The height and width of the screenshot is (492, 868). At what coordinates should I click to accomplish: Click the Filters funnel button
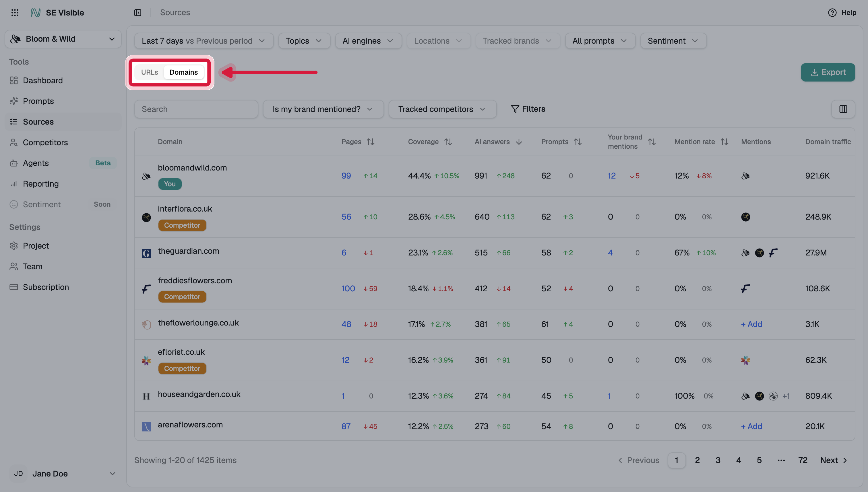[528, 109]
